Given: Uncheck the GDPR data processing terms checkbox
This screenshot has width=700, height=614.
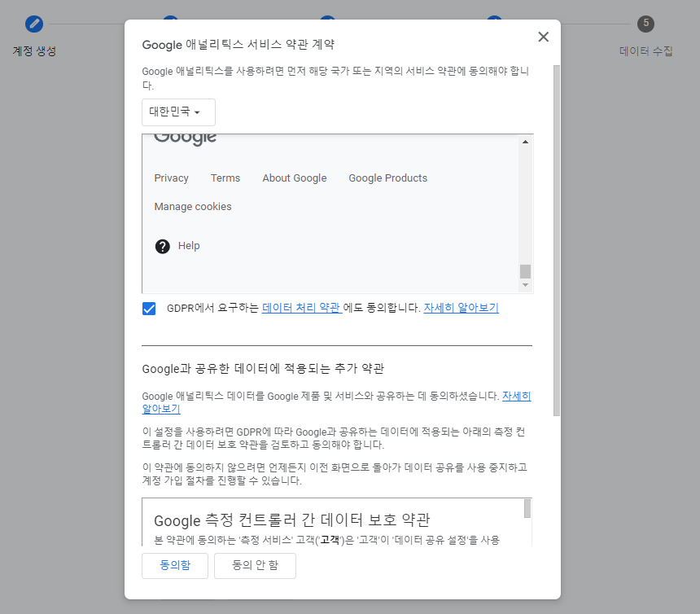Looking at the screenshot, I should [x=149, y=309].
